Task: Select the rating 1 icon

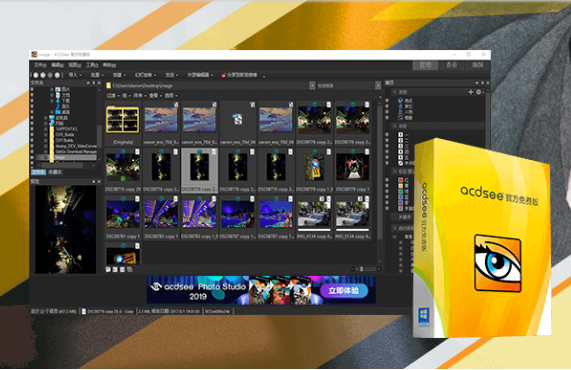Action: [x=401, y=134]
